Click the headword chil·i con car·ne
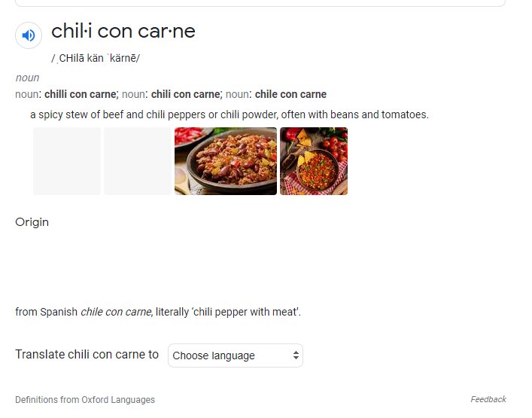Image resolution: width=532 pixels, height=418 pixels. [x=123, y=31]
